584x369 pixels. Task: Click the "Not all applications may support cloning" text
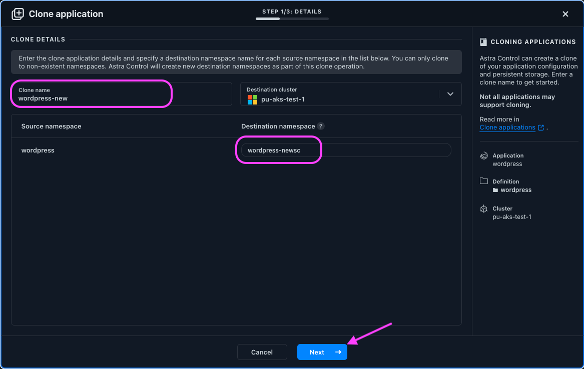click(517, 101)
